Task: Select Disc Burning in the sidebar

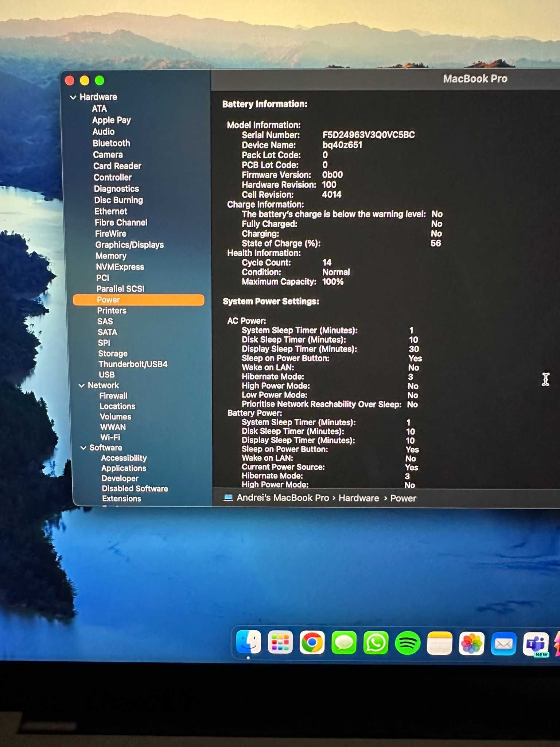Action: pos(118,200)
